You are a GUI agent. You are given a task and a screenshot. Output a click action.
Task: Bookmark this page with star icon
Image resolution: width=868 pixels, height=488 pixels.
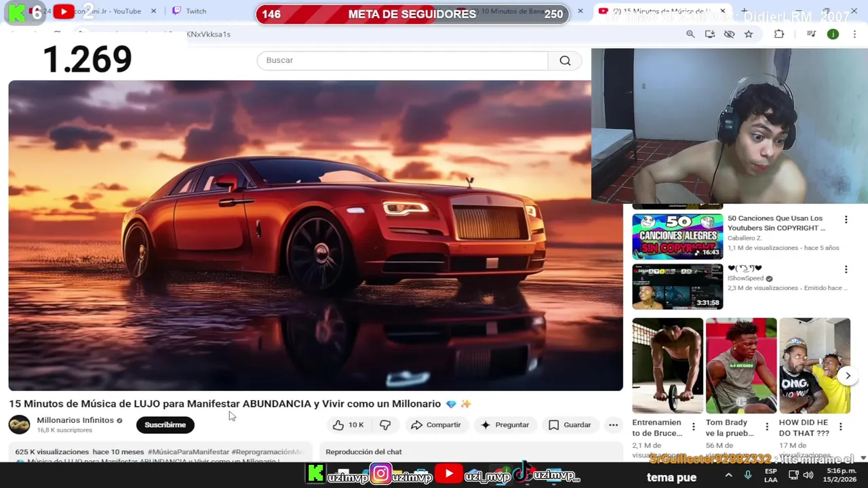[x=749, y=35]
